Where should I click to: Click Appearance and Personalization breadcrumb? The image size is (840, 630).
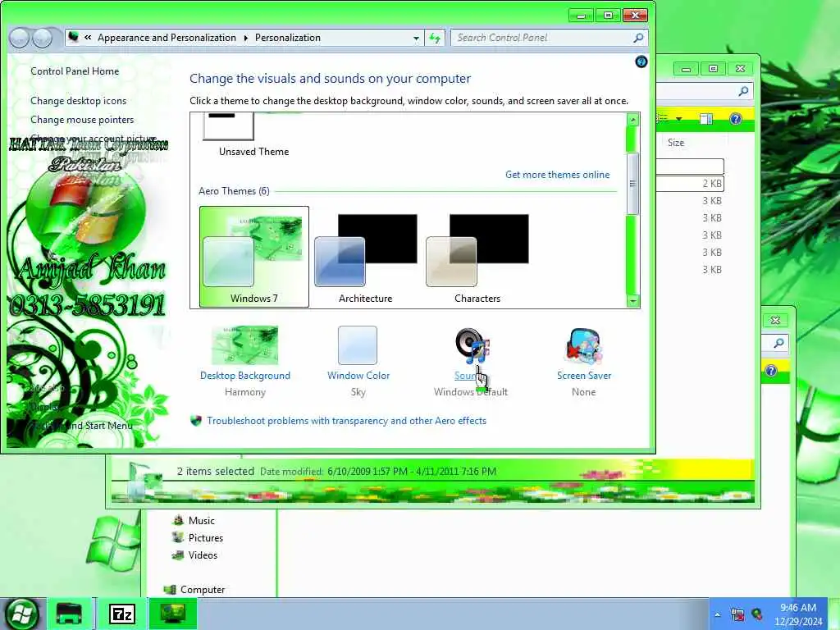[x=167, y=38]
